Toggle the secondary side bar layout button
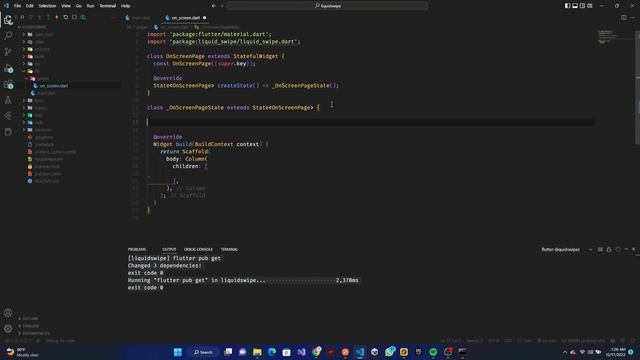 coord(582,6)
